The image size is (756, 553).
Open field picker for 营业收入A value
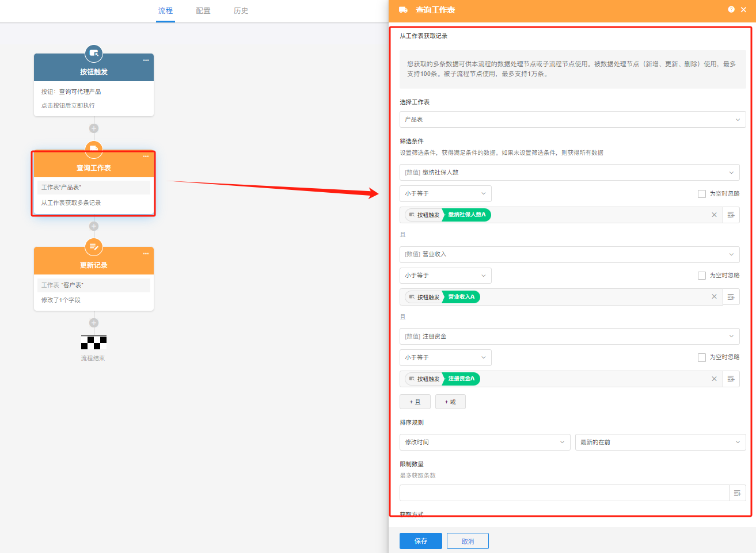(x=731, y=297)
